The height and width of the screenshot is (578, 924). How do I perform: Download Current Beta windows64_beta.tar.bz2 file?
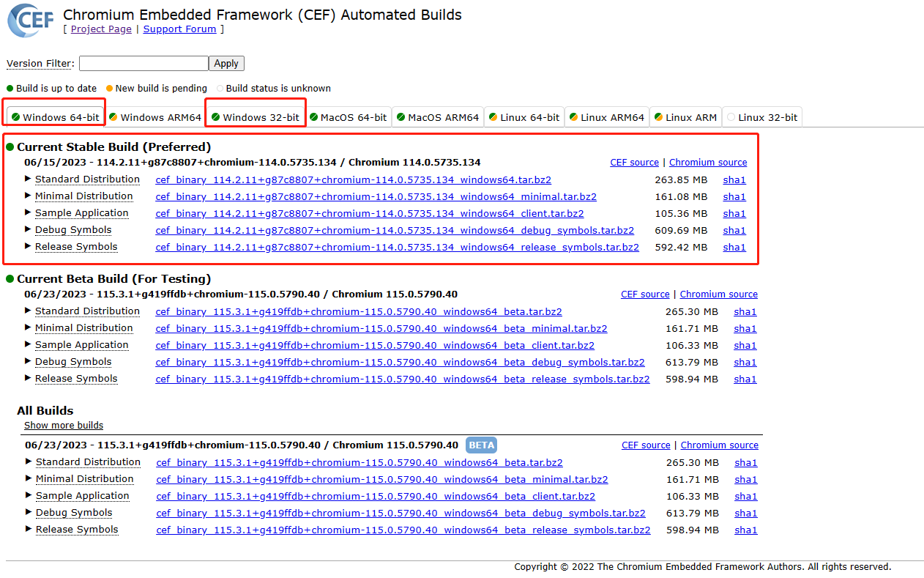click(359, 312)
